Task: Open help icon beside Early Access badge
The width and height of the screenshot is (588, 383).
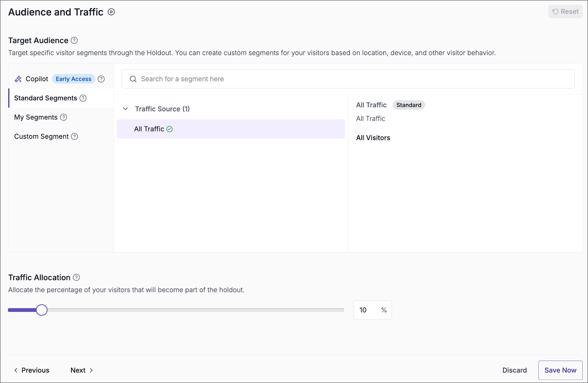Action: pos(101,79)
